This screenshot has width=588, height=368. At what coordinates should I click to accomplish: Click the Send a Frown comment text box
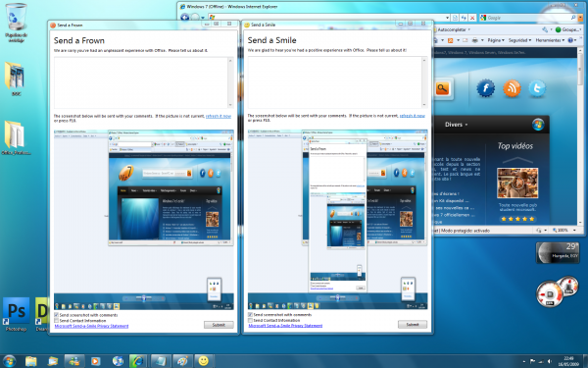pos(144,82)
